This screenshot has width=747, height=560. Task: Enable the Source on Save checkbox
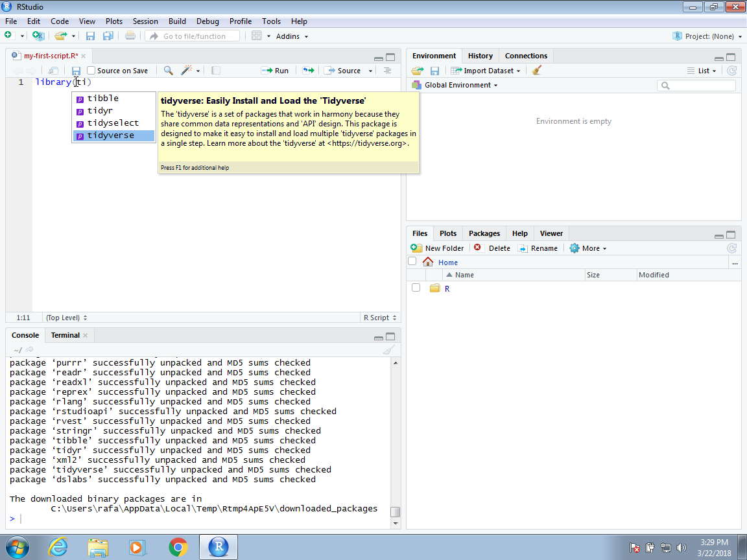point(91,71)
